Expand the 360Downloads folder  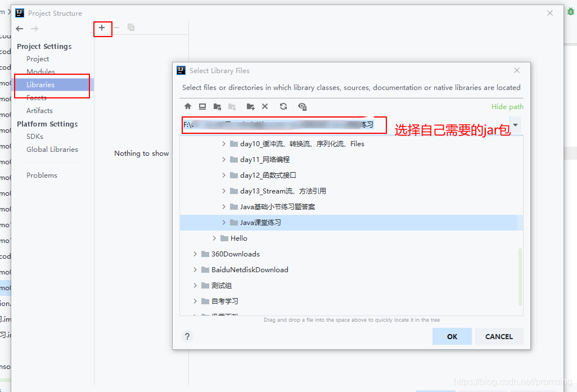195,254
